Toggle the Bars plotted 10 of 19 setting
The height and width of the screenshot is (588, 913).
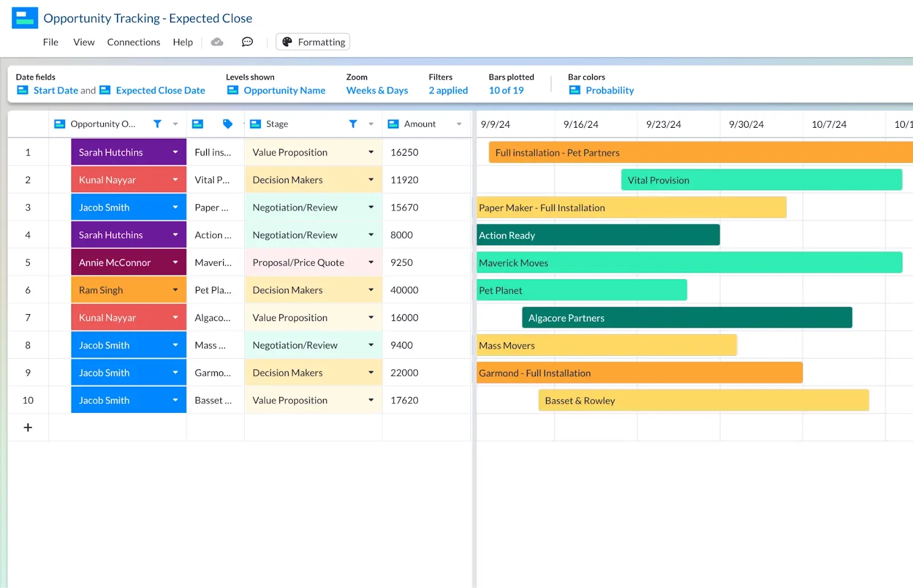pos(506,90)
